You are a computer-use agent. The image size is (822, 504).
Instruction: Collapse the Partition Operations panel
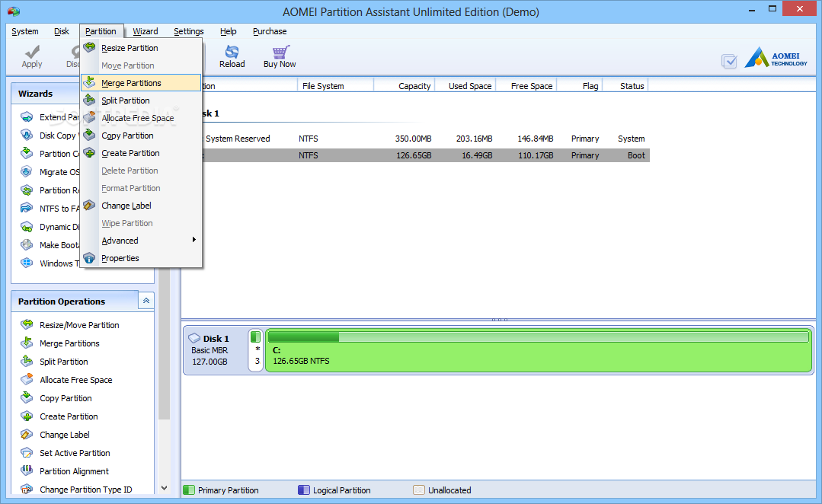146,301
